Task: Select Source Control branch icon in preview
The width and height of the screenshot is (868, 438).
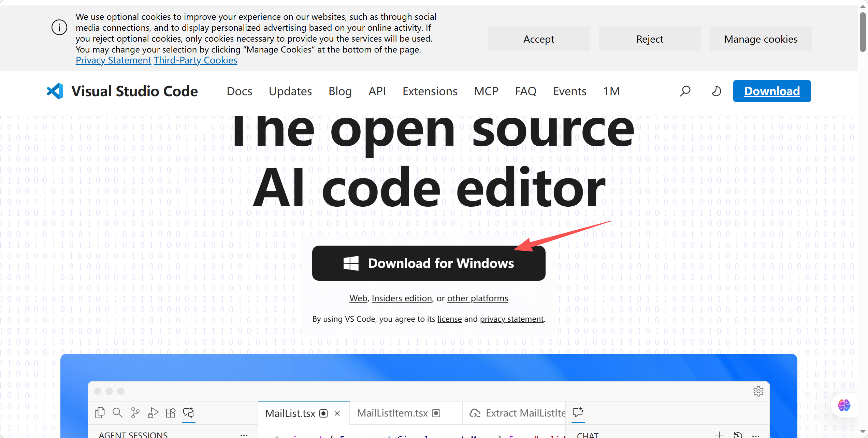Action: click(x=135, y=413)
